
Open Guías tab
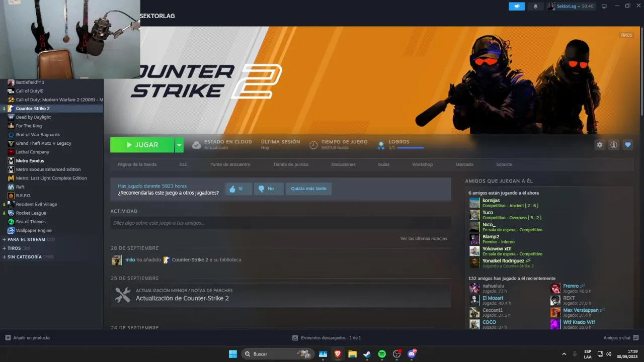coord(383,164)
